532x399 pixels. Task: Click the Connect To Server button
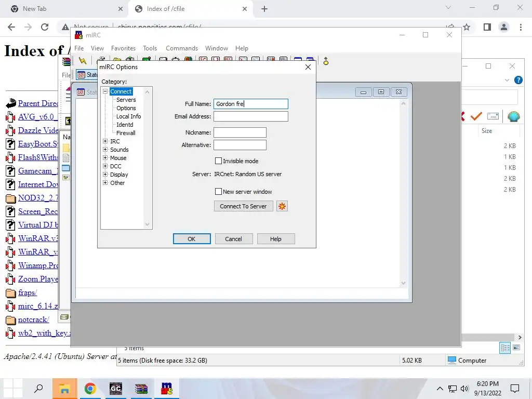pyautogui.click(x=243, y=206)
